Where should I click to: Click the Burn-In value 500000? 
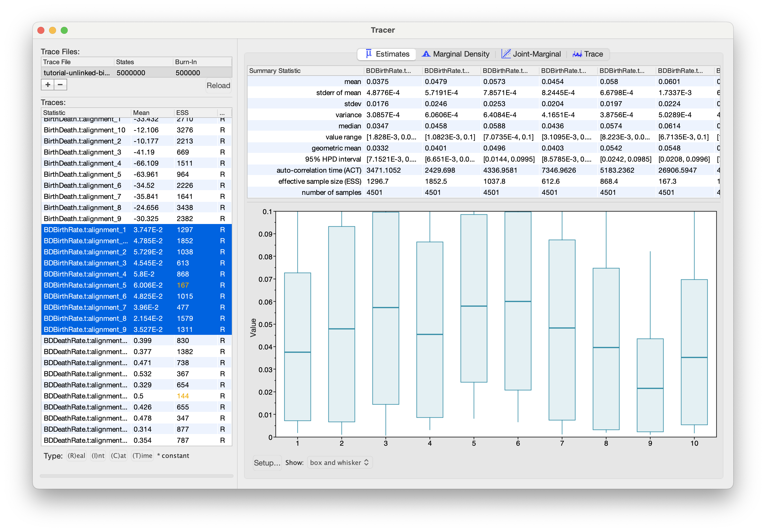[188, 73]
